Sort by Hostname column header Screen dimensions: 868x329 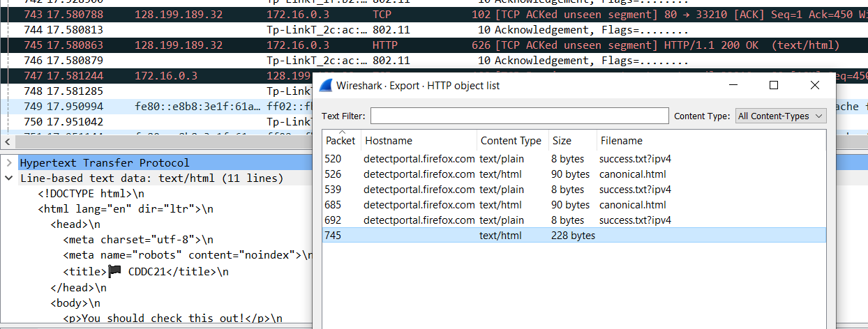pos(419,141)
